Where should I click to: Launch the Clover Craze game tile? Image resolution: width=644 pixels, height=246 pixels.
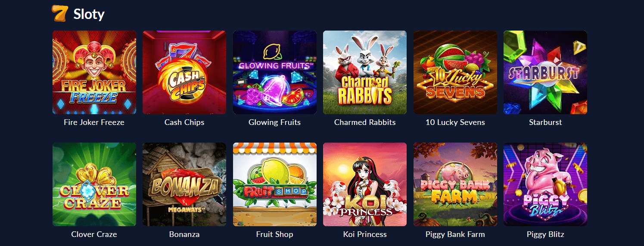point(94,184)
